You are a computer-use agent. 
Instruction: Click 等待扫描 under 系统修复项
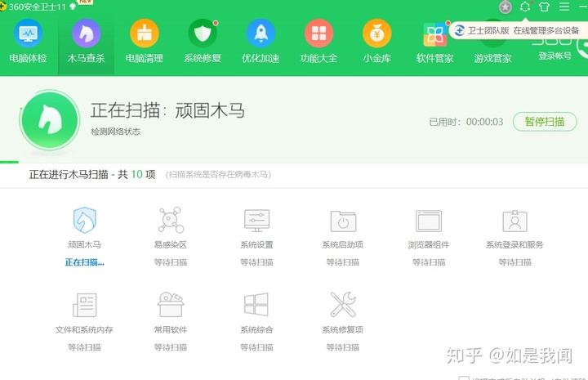[343, 347]
